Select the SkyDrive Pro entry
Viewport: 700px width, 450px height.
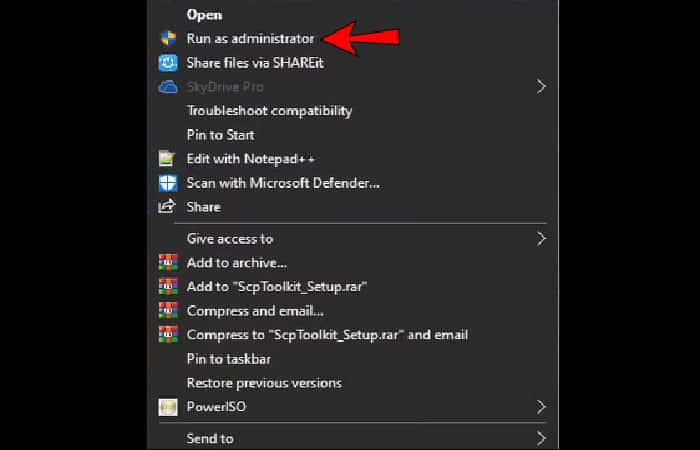coord(225,87)
